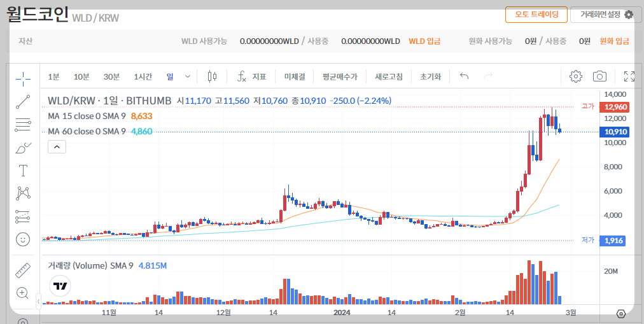Open the emoji sticker tool
644x324 pixels.
click(23, 239)
